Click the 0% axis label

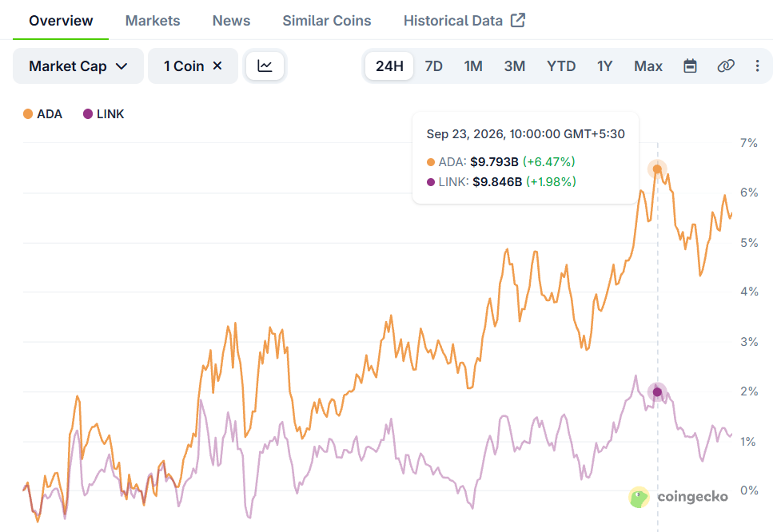(749, 490)
